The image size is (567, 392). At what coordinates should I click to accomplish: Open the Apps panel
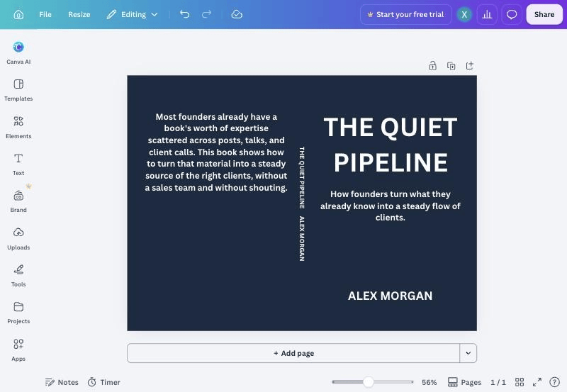coord(18,350)
